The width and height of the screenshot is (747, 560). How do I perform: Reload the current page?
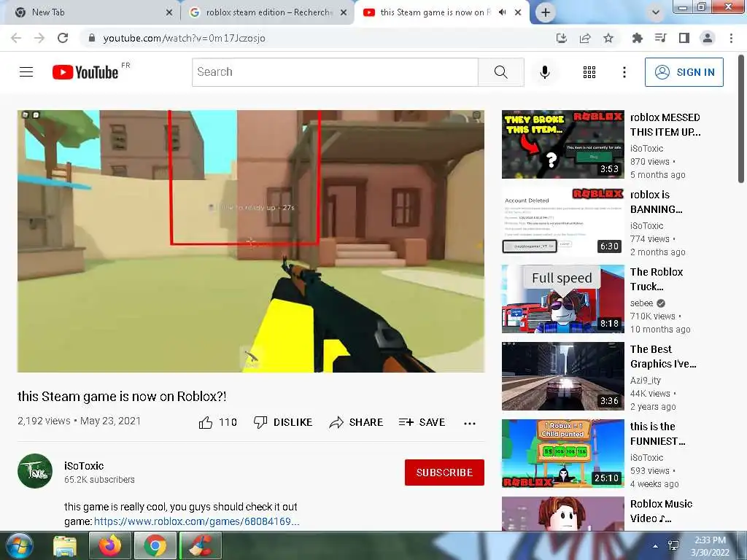63,38
